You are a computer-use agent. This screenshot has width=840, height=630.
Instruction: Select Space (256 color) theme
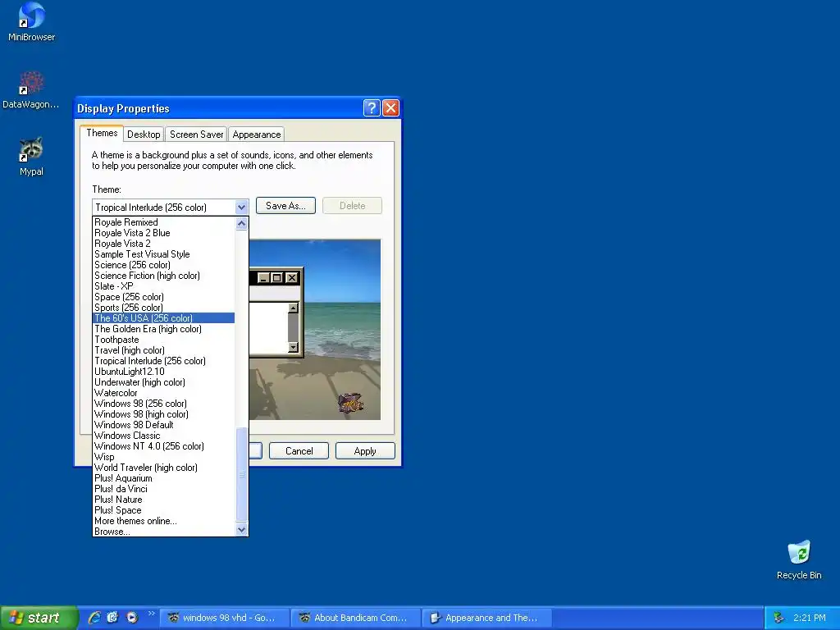point(164,297)
